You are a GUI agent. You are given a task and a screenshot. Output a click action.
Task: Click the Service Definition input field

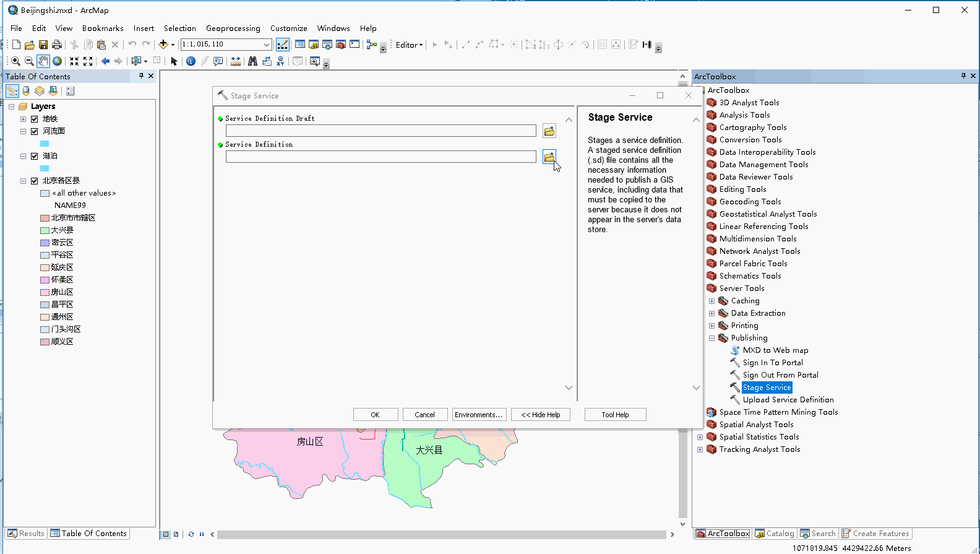(381, 157)
